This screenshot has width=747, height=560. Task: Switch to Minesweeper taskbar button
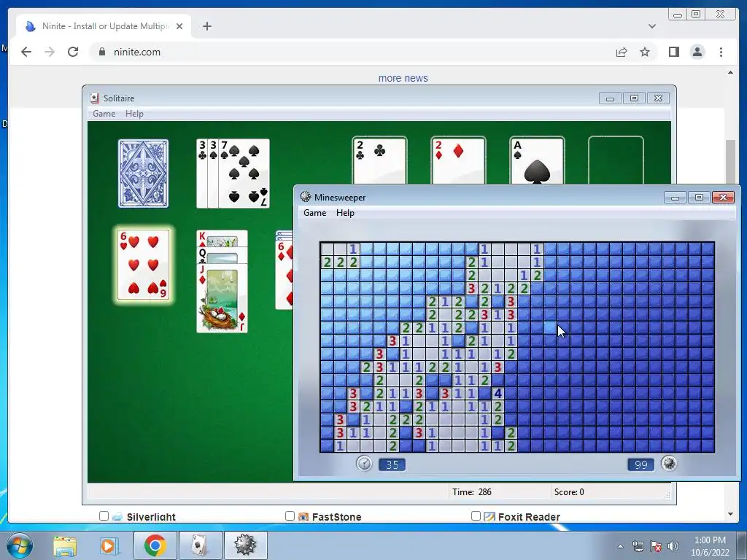click(245, 545)
